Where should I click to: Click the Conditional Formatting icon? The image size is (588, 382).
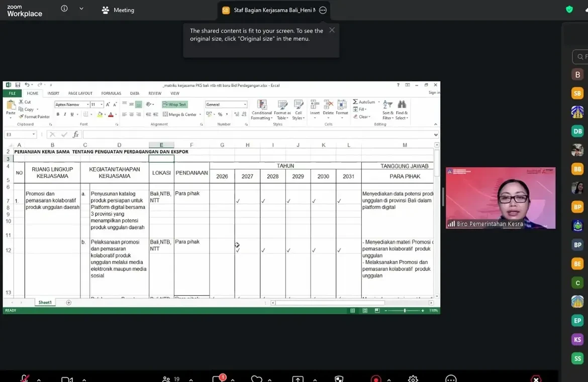tap(262, 105)
